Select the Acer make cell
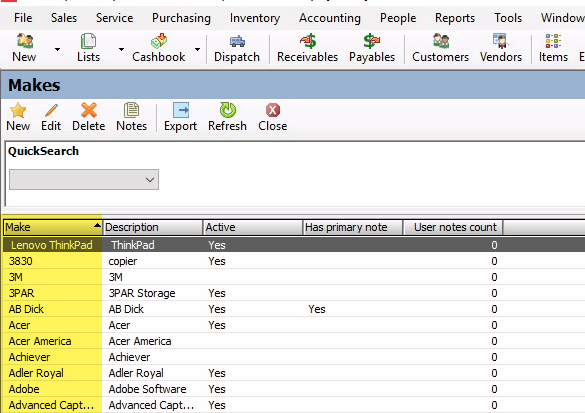Image resolution: width=585 pixels, height=413 pixels. click(53, 325)
